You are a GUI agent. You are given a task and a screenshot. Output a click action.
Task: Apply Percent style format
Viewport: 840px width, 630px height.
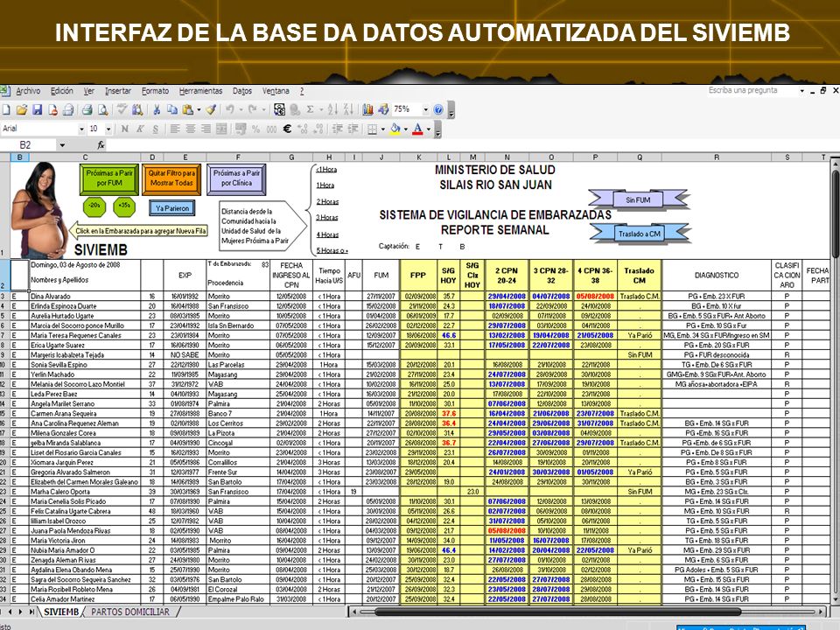pos(256,129)
